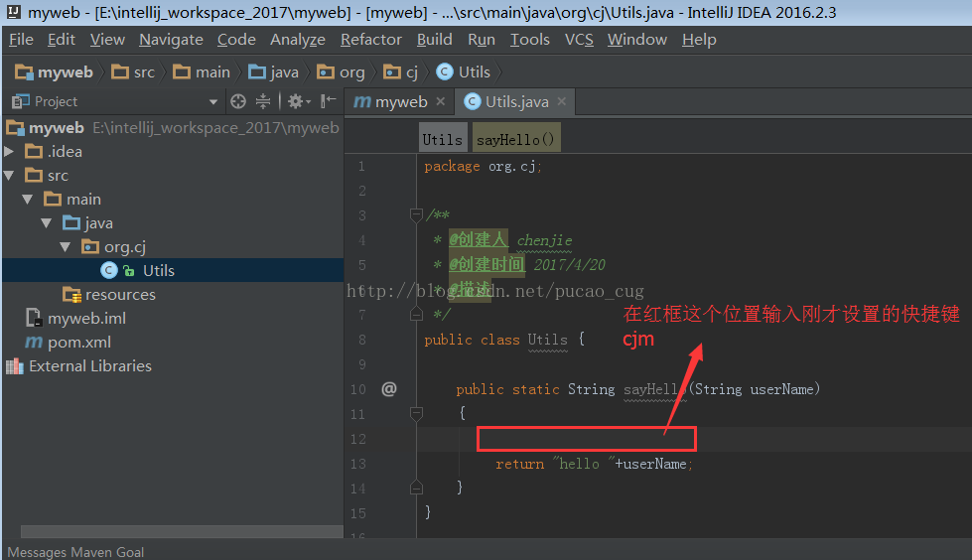This screenshot has height=560, width=972.
Task: Click the Project panel horizontal scrollbar
Action: [x=182, y=531]
